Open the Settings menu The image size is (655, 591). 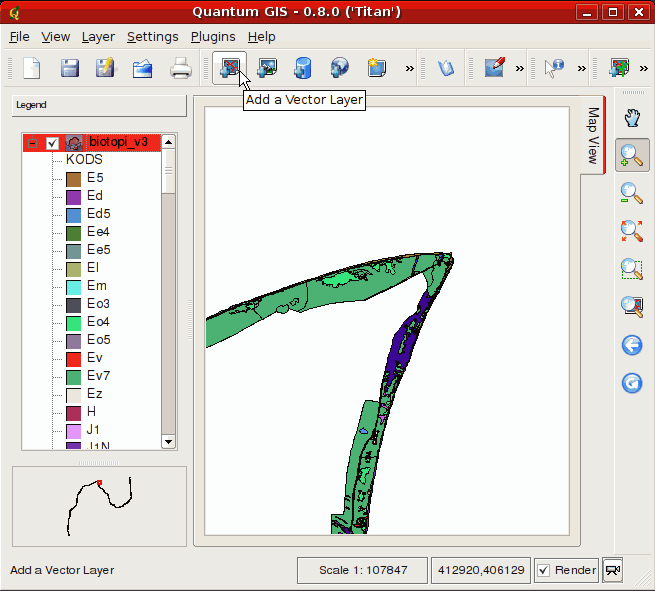[152, 37]
